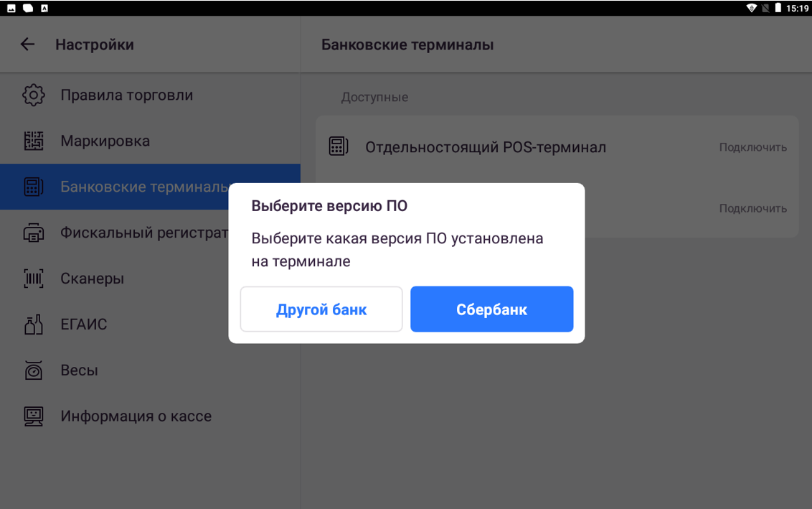Tap the Wi-Fi icon in status bar
This screenshot has width=812, height=509.
pyautogui.click(x=751, y=8)
